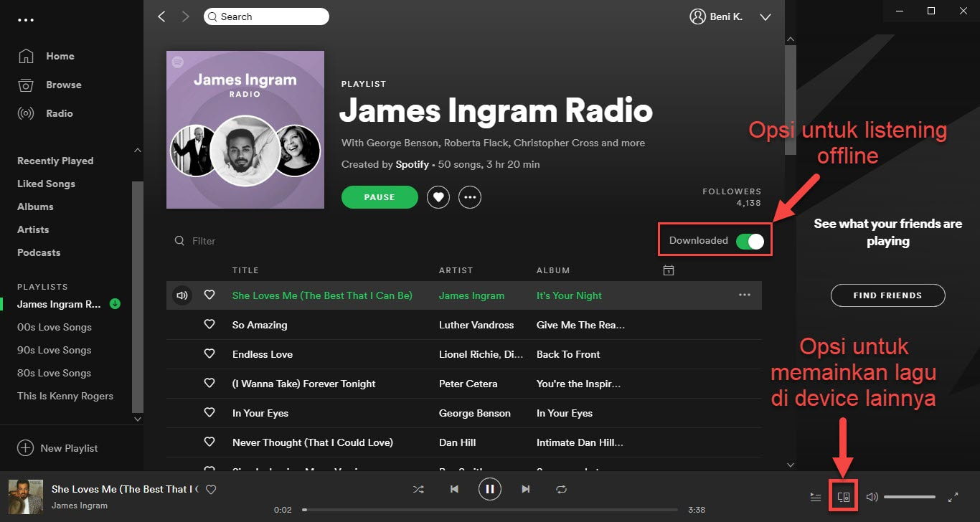Toggle repeat mode
This screenshot has width=980, height=522.
pos(562,489)
